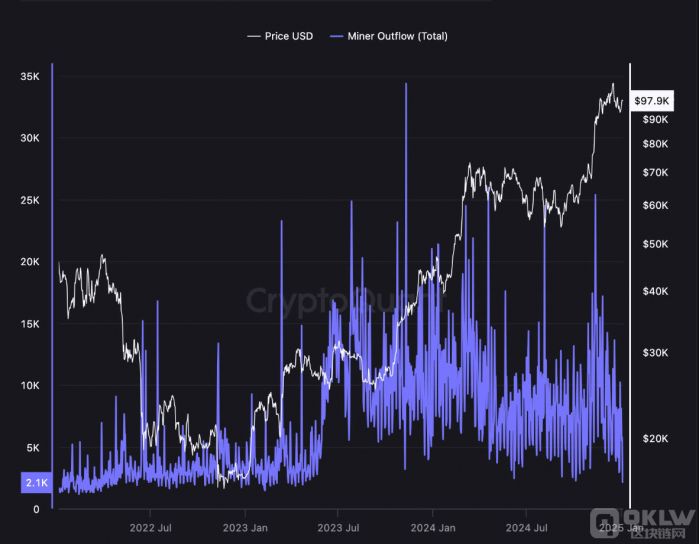Click the 2024 Jul date label
This screenshot has height=544, width=699.
point(526,528)
